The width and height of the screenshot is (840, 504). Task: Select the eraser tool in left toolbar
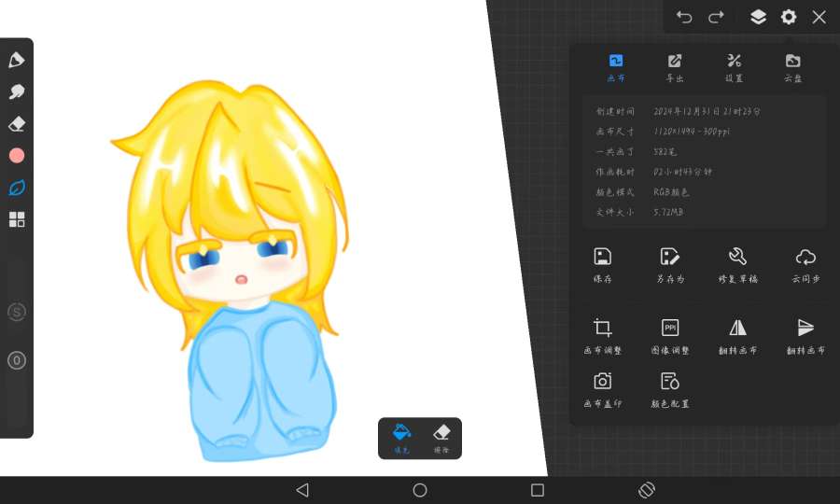pos(17,124)
